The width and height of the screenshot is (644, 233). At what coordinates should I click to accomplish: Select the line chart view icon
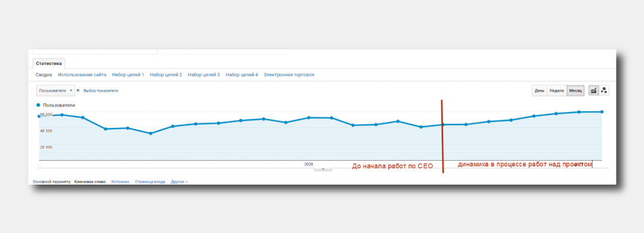(x=593, y=90)
